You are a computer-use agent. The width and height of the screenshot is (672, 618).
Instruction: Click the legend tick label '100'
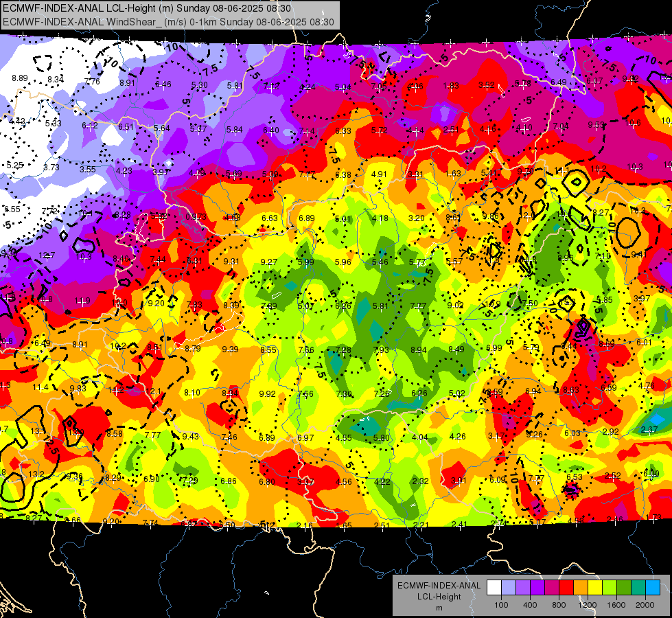pos(501,605)
